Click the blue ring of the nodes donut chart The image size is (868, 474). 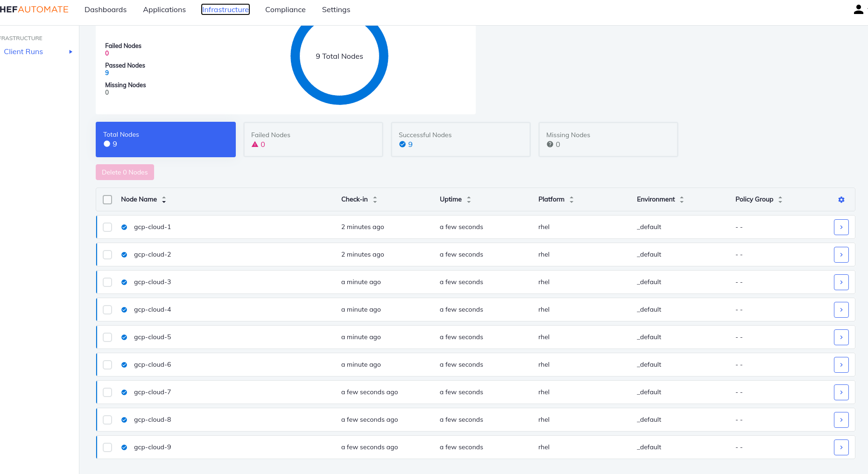339,100
